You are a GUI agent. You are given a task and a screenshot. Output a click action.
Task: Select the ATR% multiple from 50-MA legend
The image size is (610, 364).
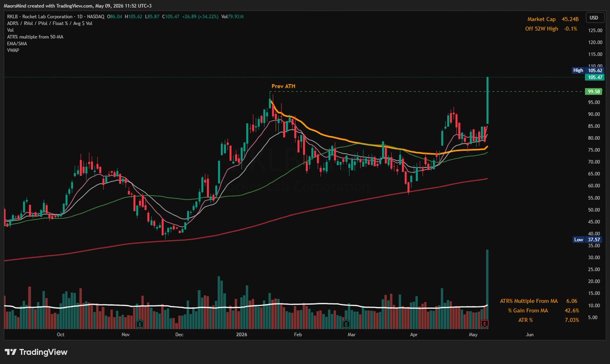[35, 37]
